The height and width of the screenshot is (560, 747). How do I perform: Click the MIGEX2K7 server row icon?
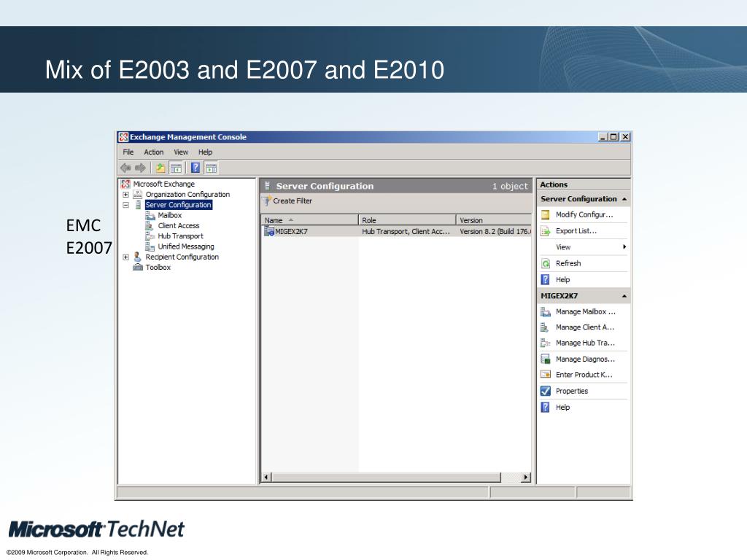pos(269,231)
